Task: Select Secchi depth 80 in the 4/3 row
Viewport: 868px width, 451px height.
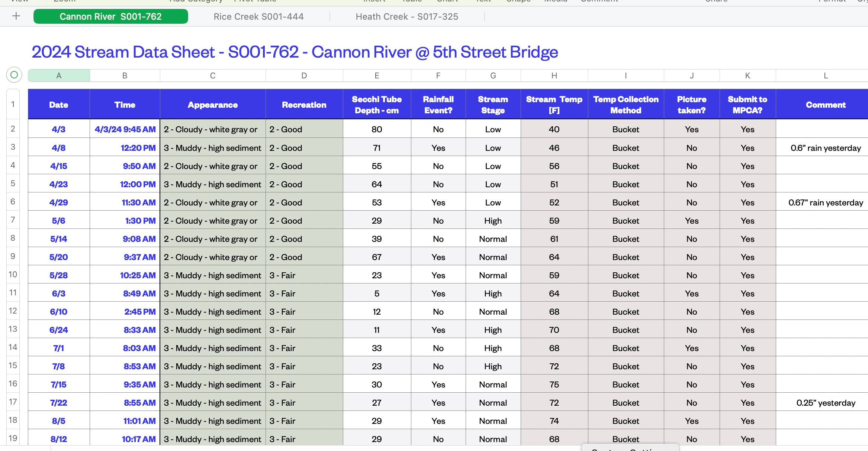Action: point(377,129)
